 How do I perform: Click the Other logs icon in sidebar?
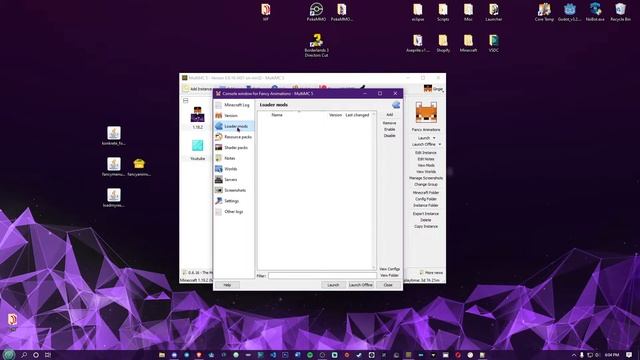[219, 211]
